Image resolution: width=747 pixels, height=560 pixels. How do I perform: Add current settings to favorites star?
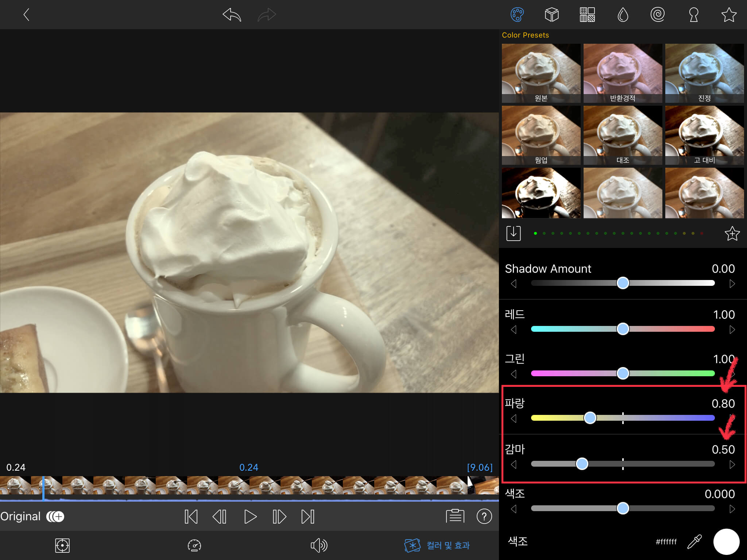click(732, 233)
